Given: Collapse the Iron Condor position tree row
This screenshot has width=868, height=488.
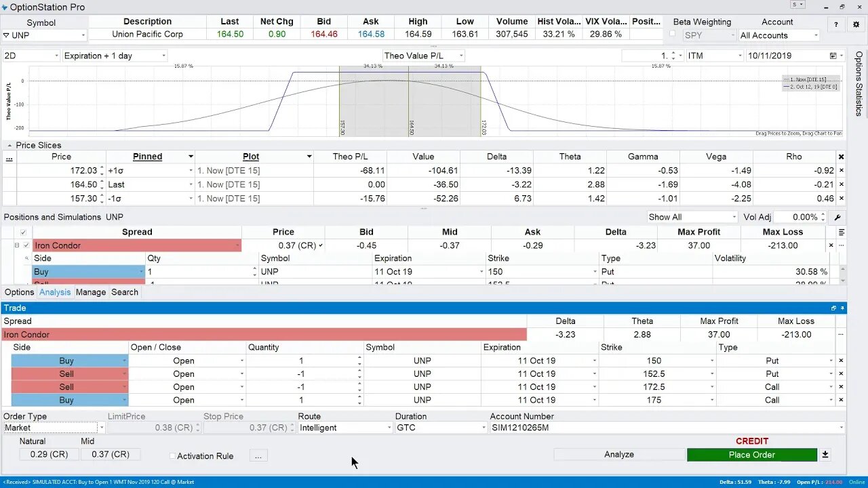Looking at the screenshot, I should coord(17,245).
